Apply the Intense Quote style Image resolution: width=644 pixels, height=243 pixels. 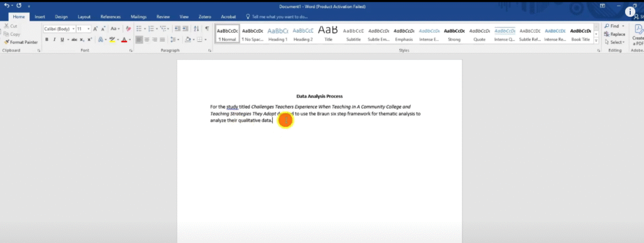505,34
